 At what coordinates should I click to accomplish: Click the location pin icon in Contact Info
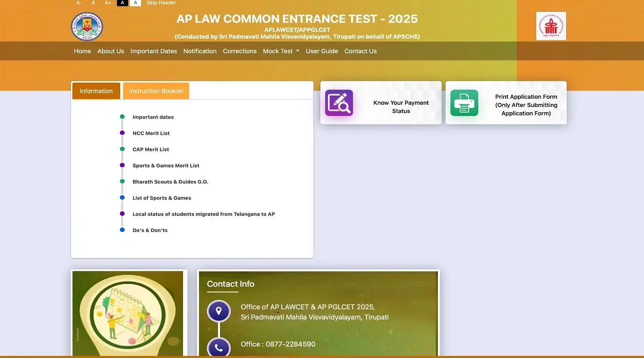[x=218, y=311]
